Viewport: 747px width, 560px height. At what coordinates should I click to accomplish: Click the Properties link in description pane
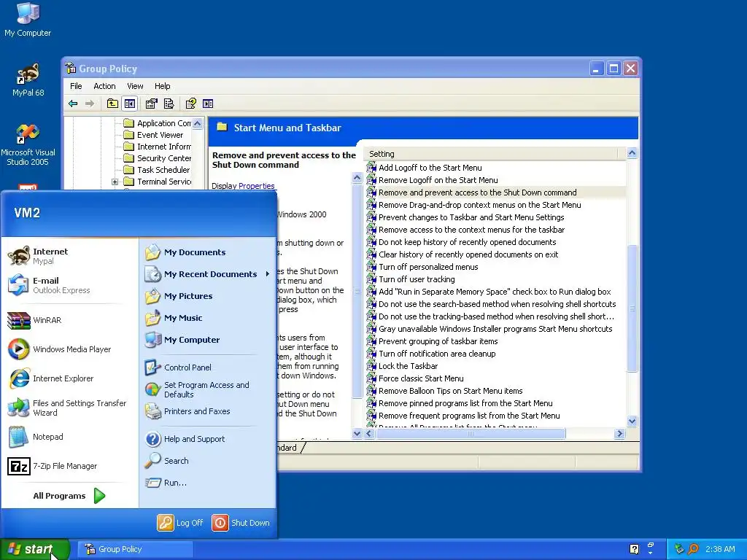pyautogui.click(x=256, y=186)
